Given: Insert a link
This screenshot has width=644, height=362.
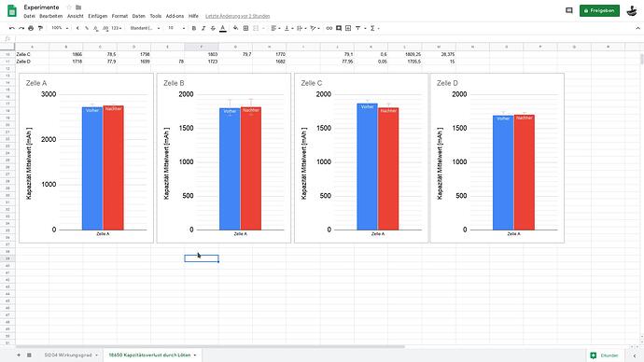Looking at the screenshot, I should [329, 28].
